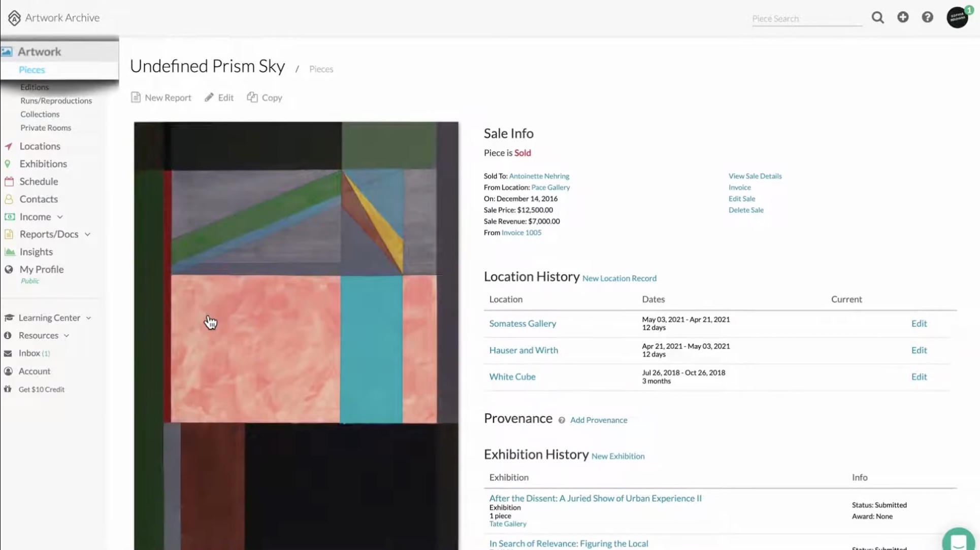
Task: Click the Schedule calendar icon
Action: coord(9,181)
